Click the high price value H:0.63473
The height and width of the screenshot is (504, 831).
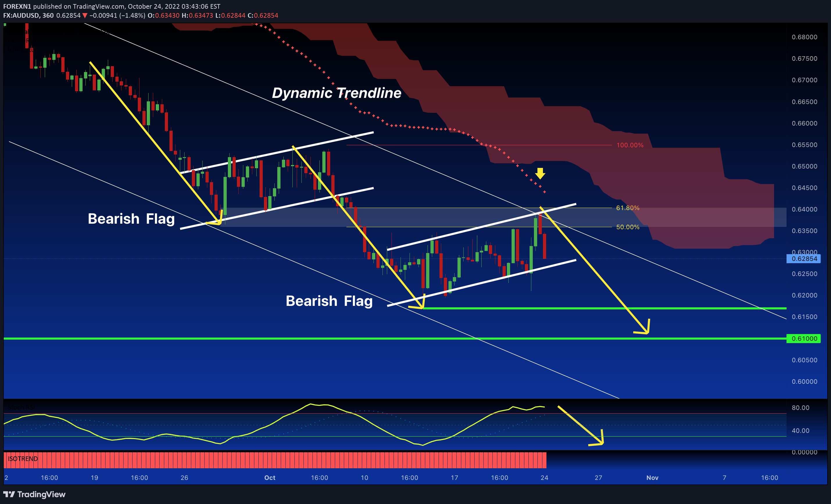click(197, 15)
